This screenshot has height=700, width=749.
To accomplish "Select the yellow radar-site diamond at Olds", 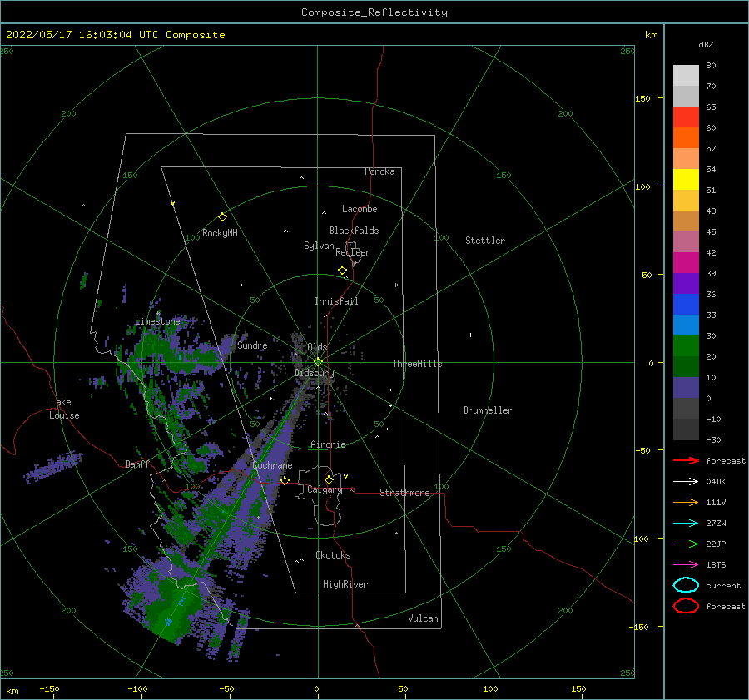I will pyautogui.click(x=318, y=362).
